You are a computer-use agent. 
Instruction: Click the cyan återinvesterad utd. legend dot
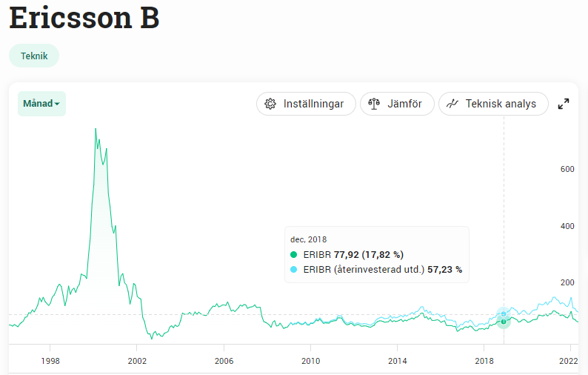pyautogui.click(x=294, y=270)
